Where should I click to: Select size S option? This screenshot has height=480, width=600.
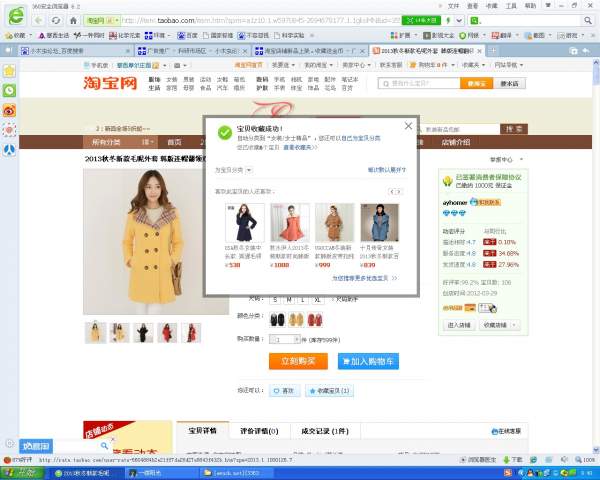pos(275,299)
